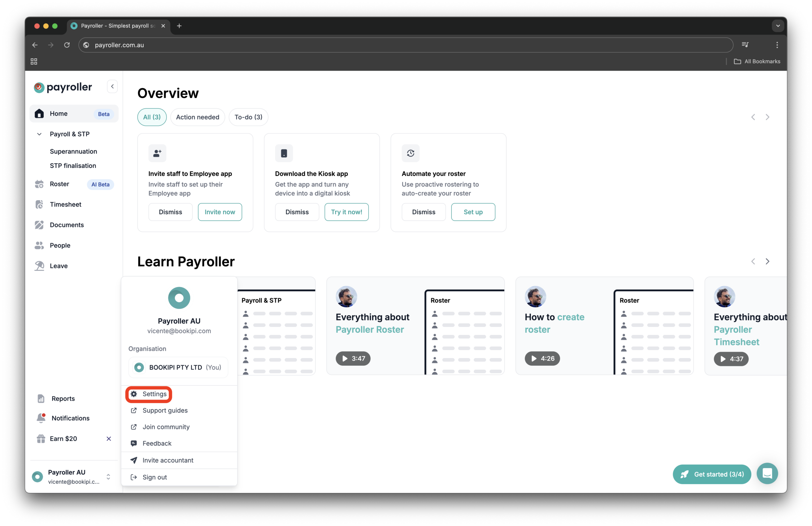Select the Roster sidebar icon
The width and height of the screenshot is (812, 526).
pos(39,184)
